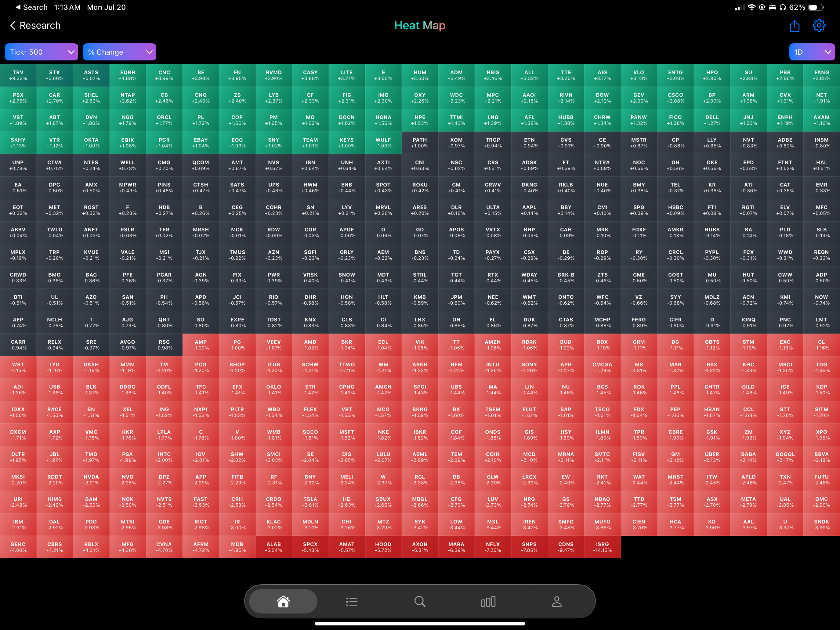840x630 pixels.
Task: Tap HOOD -5.72% tile
Action: (x=384, y=547)
